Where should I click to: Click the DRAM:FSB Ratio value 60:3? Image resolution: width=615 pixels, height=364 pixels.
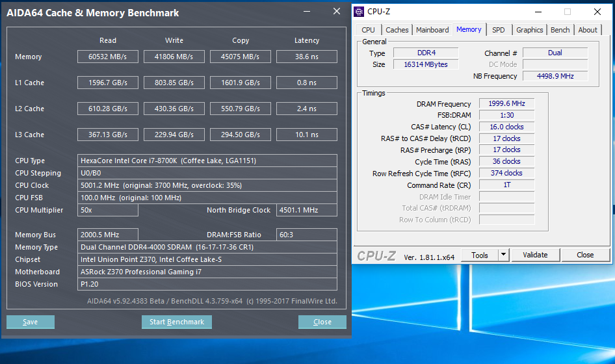[x=307, y=235]
